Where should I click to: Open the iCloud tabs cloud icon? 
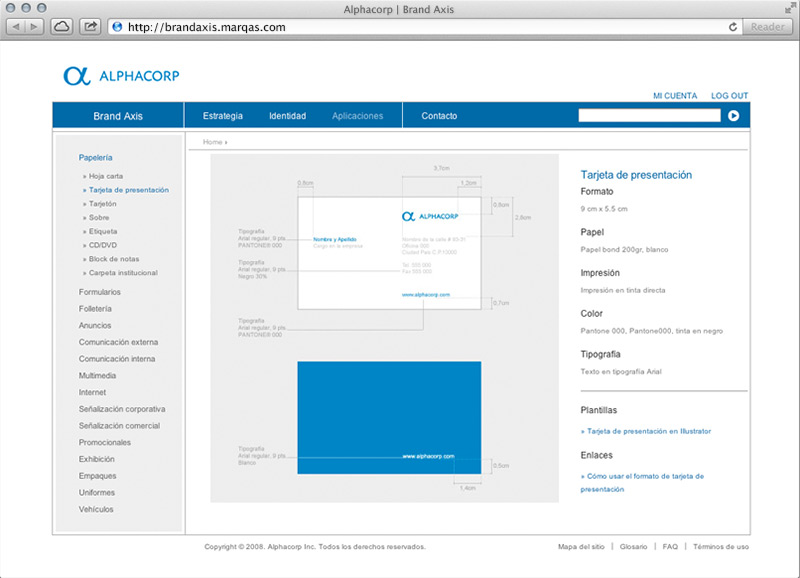coord(61,27)
